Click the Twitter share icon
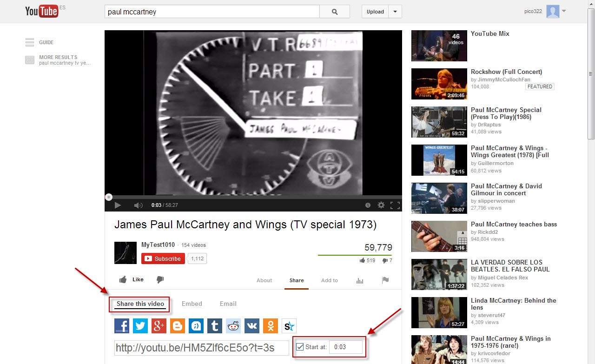 pyautogui.click(x=140, y=326)
